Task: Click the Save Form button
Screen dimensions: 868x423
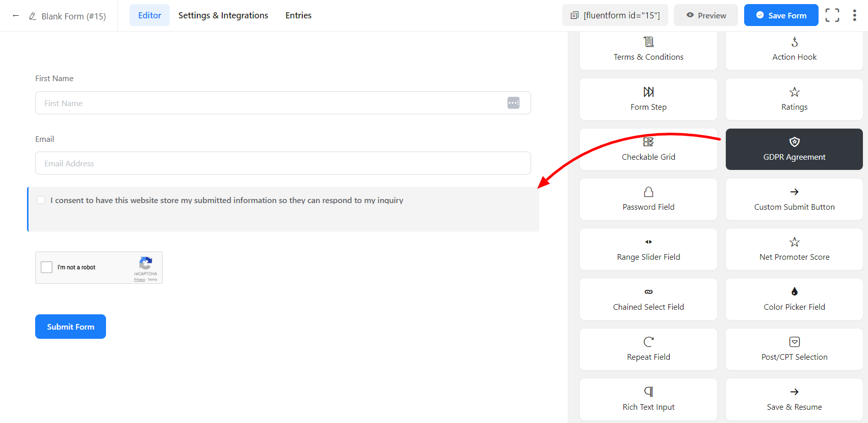Action: point(781,15)
